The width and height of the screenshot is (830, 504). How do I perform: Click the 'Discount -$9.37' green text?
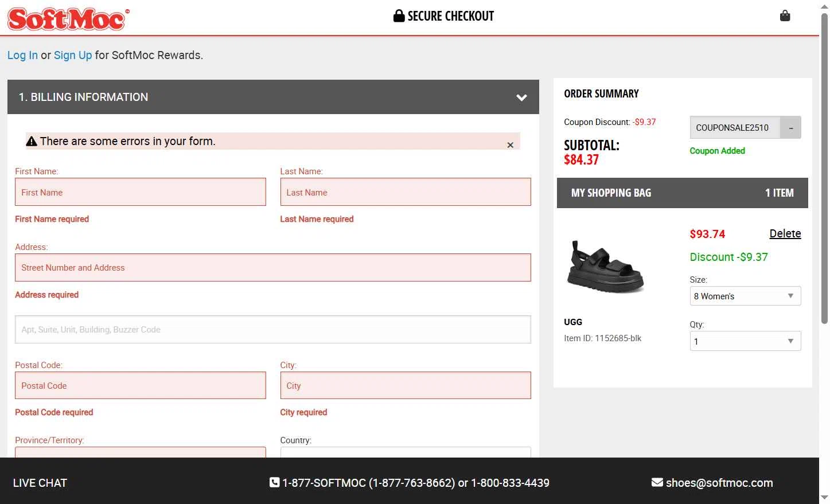[x=728, y=257]
